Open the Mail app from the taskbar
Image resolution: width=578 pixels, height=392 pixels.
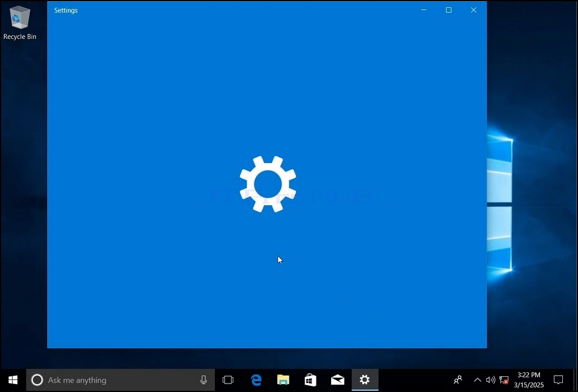(338, 380)
